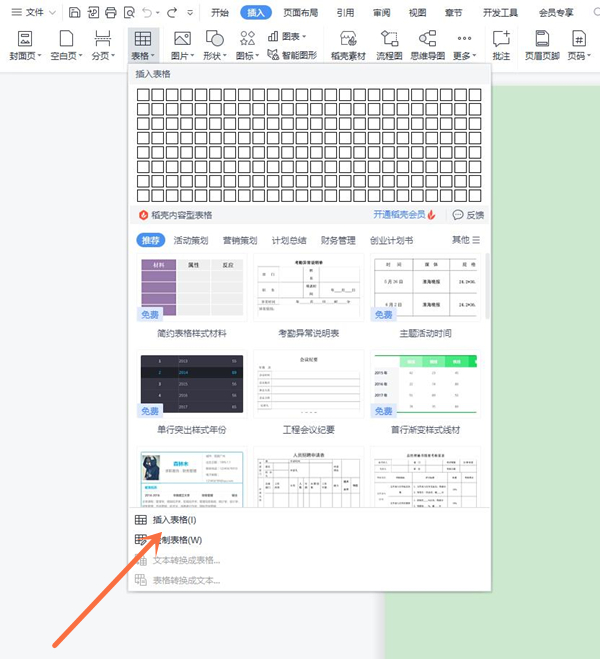Open the 更多 more options dropdown
The image size is (600, 659).
(464, 45)
